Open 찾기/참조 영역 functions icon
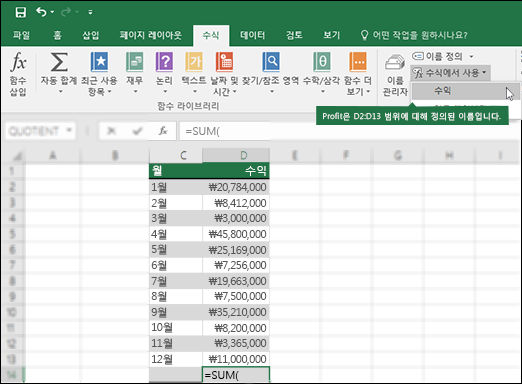The height and width of the screenshot is (384, 522). [x=271, y=62]
